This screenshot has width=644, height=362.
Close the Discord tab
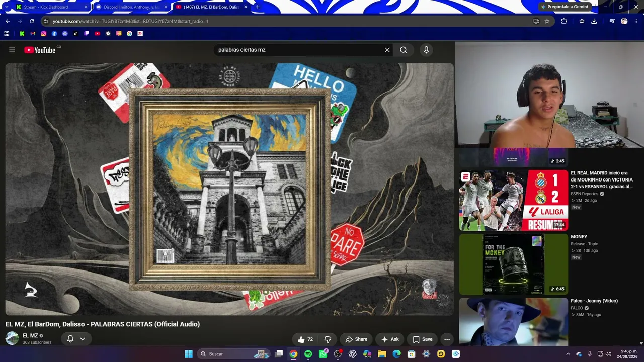(x=166, y=7)
